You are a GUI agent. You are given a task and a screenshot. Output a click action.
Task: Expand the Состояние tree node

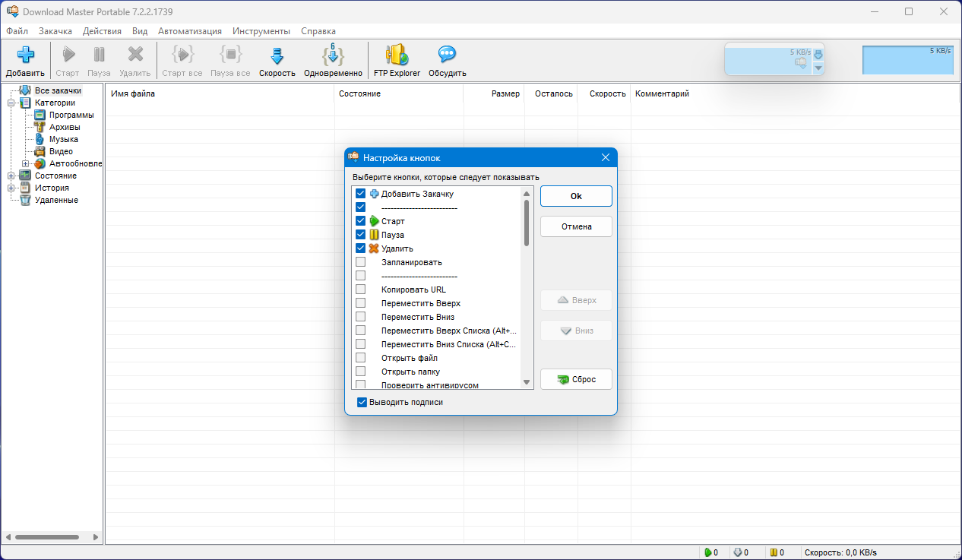click(x=11, y=176)
